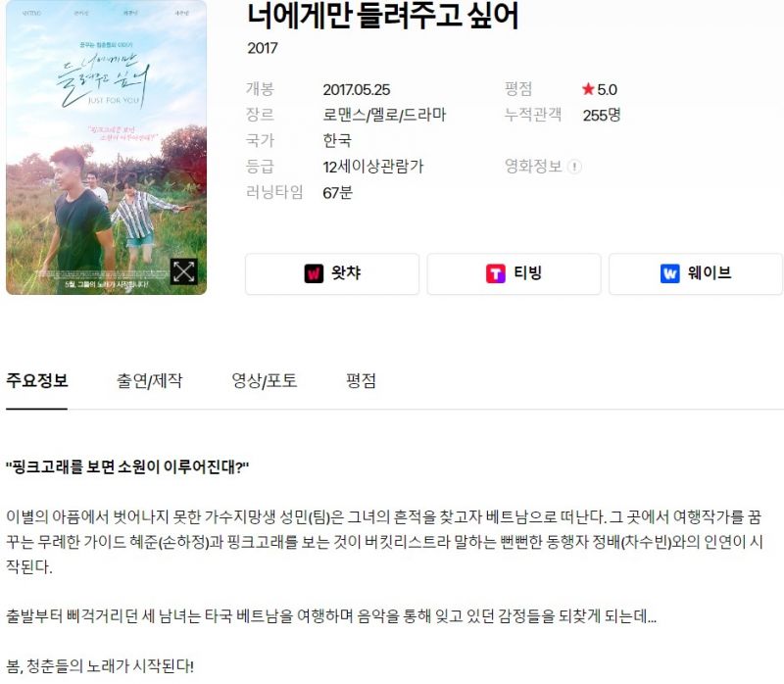Switch to the 영상/포토 tab
The height and width of the screenshot is (684, 784).
264,380
